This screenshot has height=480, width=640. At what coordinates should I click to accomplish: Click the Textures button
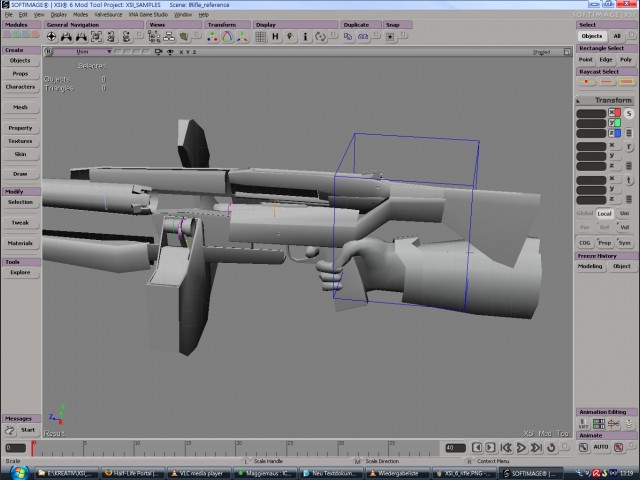[20, 141]
